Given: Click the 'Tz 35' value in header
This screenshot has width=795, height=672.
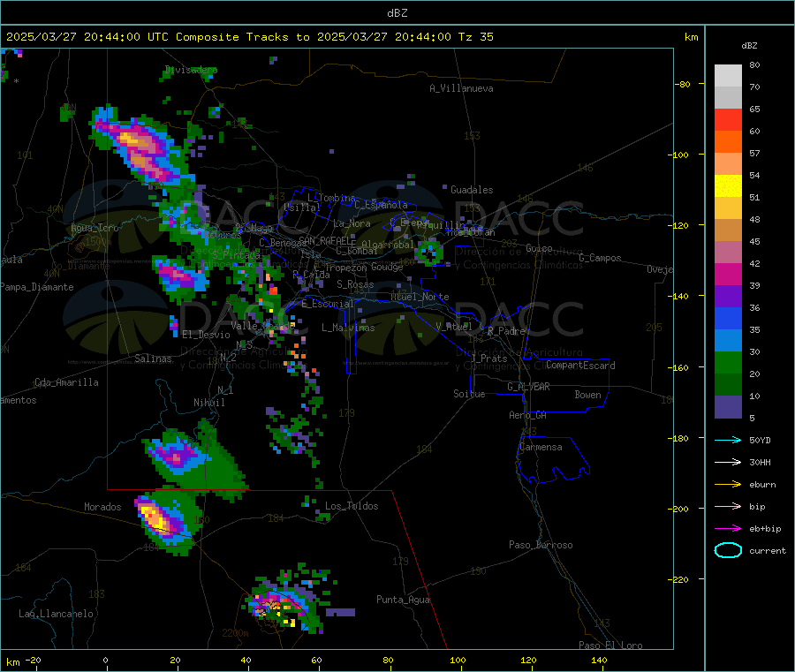Looking at the screenshot, I should pos(475,37).
